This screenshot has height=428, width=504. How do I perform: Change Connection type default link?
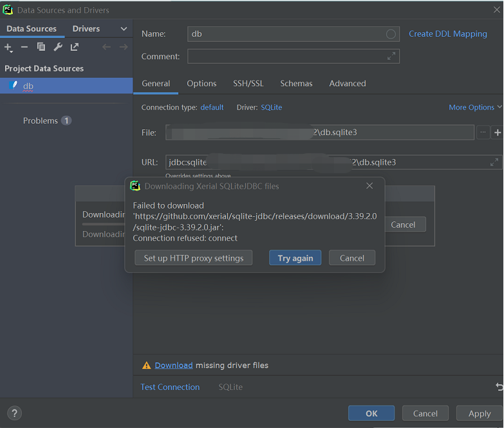(212, 107)
